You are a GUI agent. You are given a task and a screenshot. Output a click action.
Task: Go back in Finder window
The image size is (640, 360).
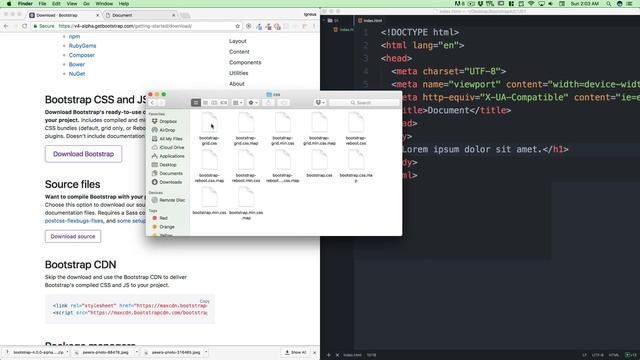pos(153,102)
